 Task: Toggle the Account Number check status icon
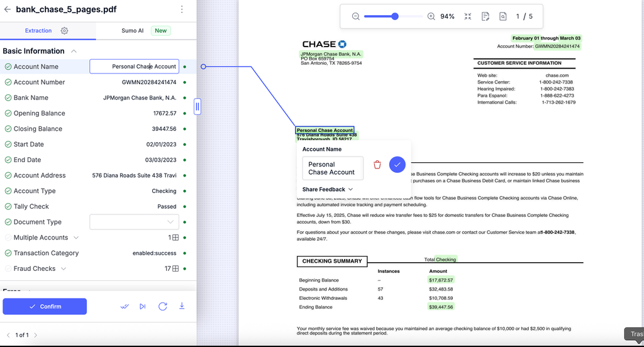point(8,82)
